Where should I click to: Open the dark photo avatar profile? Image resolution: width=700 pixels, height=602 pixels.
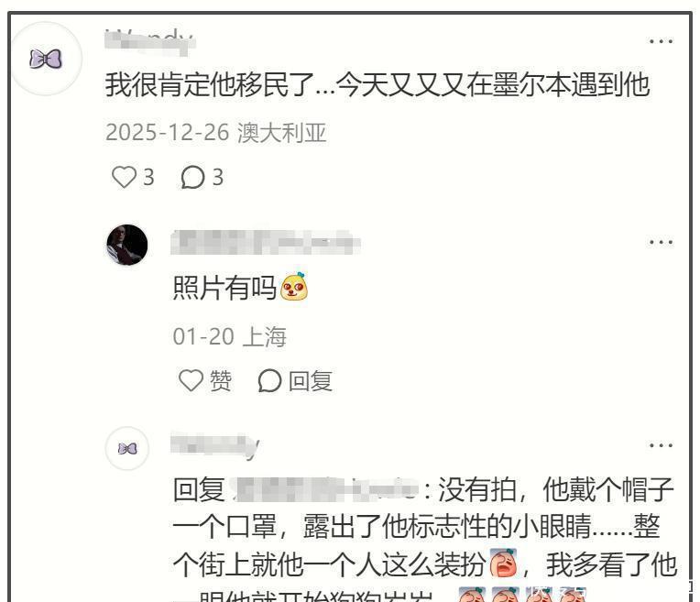[127, 245]
